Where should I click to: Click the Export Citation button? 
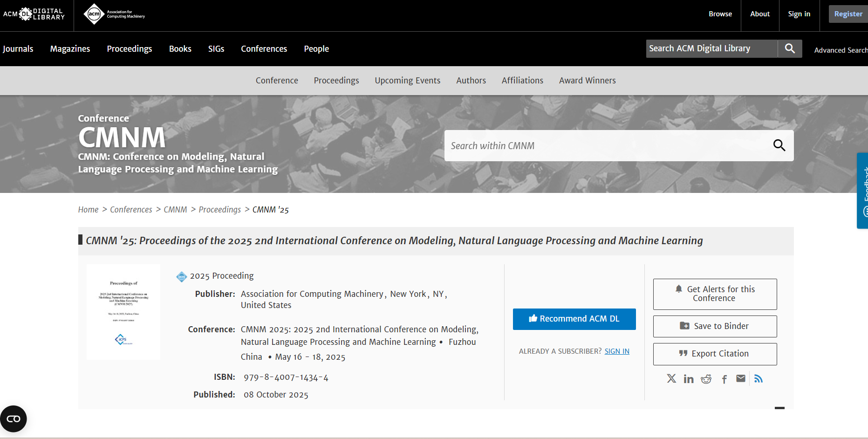click(x=715, y=354)
